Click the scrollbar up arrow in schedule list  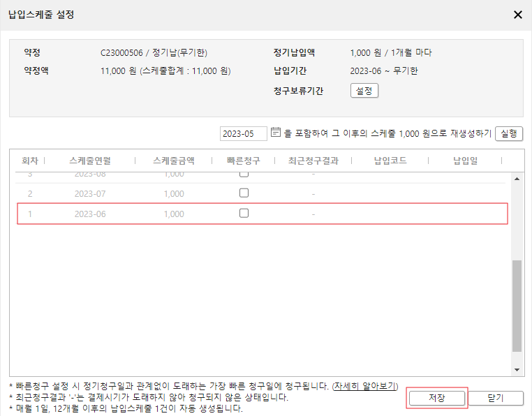point(517,178)
